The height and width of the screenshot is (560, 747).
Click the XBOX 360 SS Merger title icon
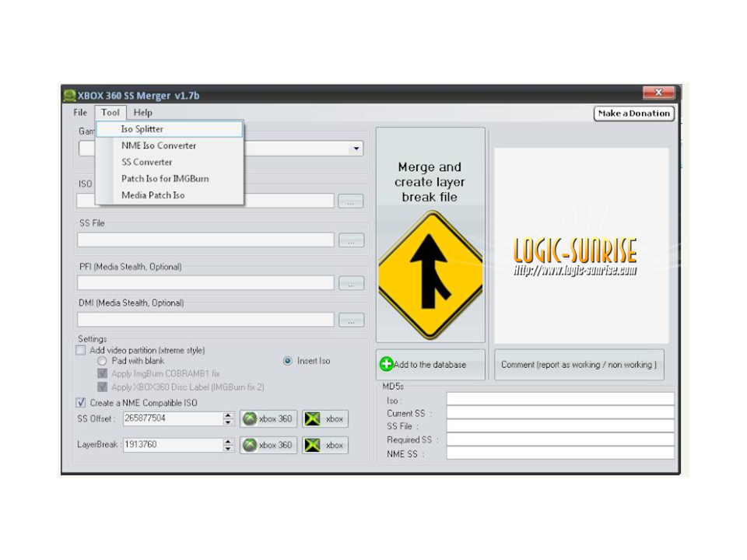click(x=70, y=95)
